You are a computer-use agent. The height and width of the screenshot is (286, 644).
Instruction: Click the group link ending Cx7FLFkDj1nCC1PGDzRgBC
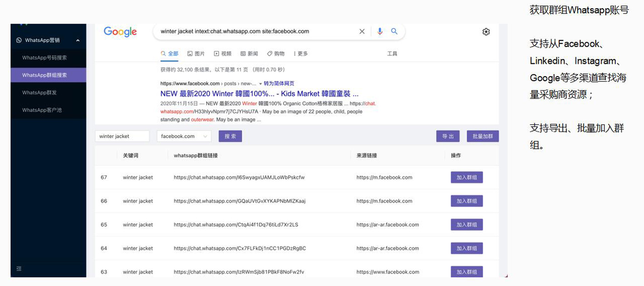click(x=240, y=248)
